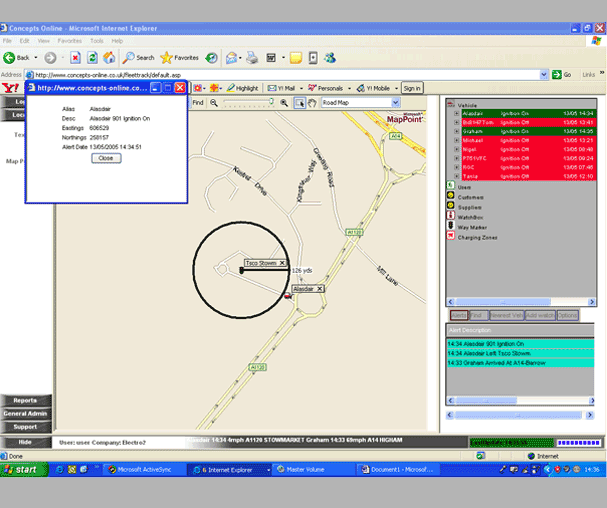The width and height of the screenshot is (607, 508).
Task: Click the Windows Start button
Action: pos(20,469)
